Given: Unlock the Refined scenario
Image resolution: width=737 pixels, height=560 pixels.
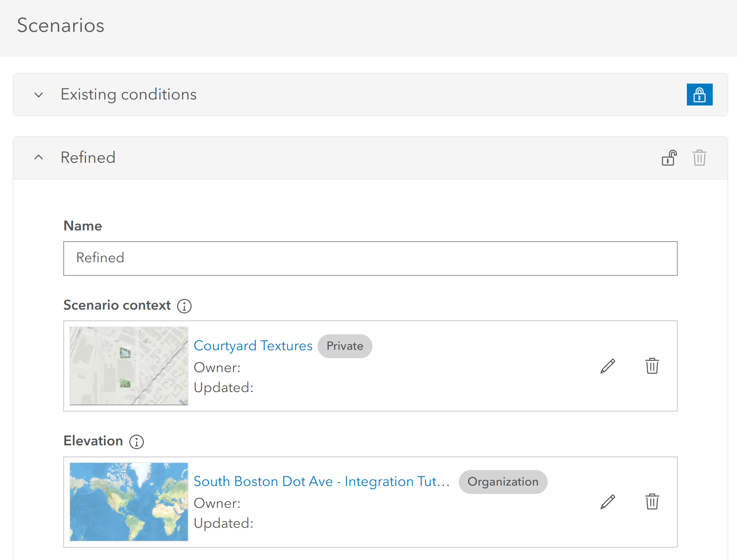Looking at the screenshot, I should coord(669,158).
